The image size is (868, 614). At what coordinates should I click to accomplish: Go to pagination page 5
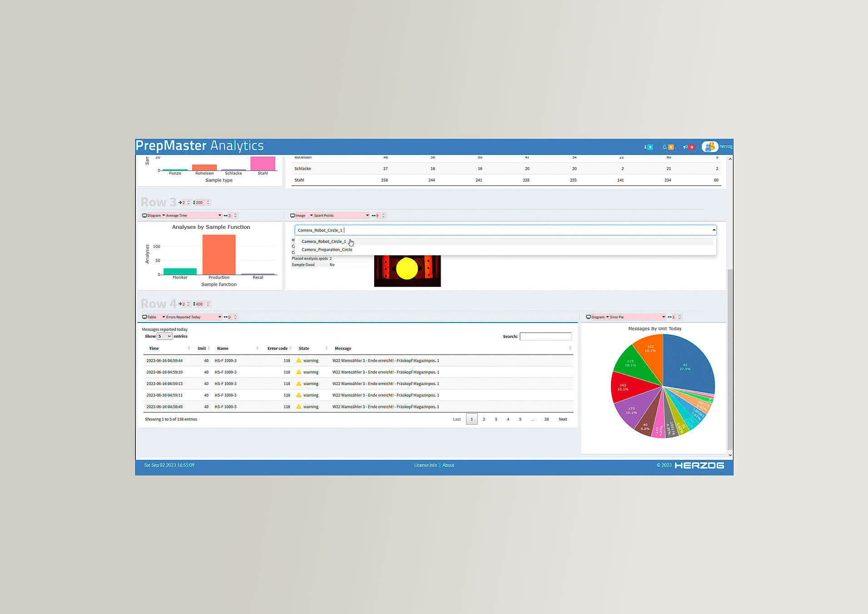[521, 419]
